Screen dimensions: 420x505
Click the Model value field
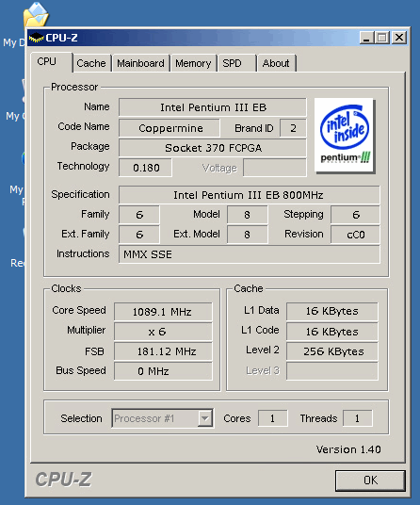pyautogui.click(x=247, y=215)
